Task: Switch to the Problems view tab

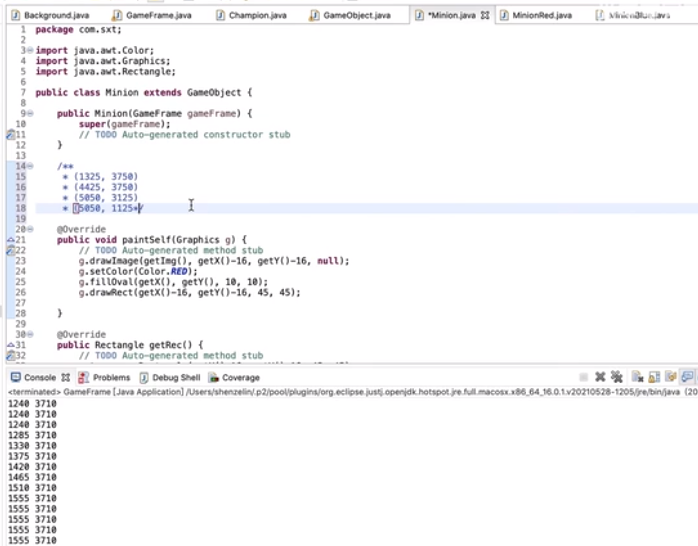Action: [104, 377]
